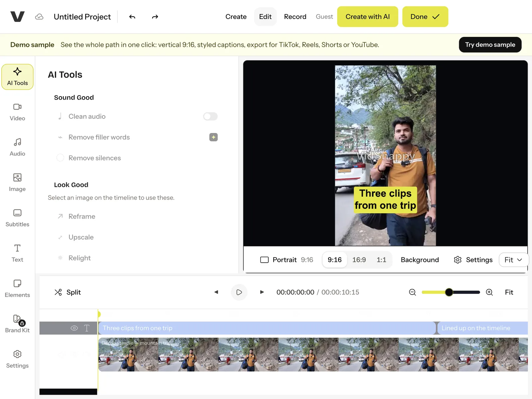Click the VEED logo
The height and width of the screenshot is (399, 532).
[x=17, y=17]
